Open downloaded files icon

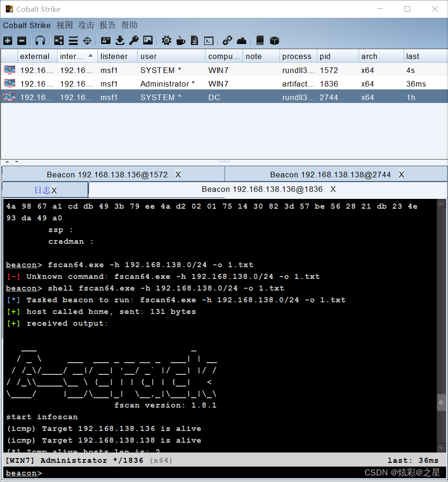click(x=120, y=41)
